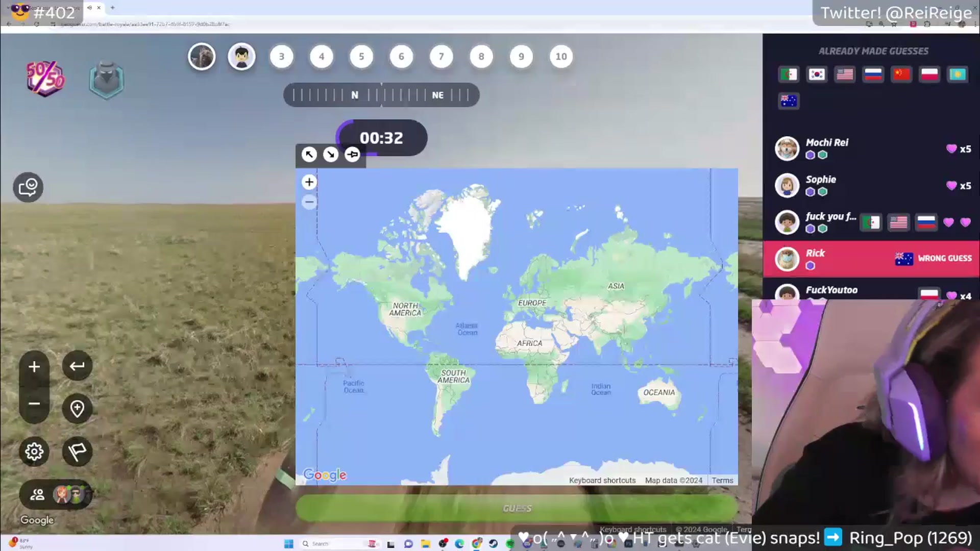
Task: Click Oceania label on the world map
Action: pos(659,392)
